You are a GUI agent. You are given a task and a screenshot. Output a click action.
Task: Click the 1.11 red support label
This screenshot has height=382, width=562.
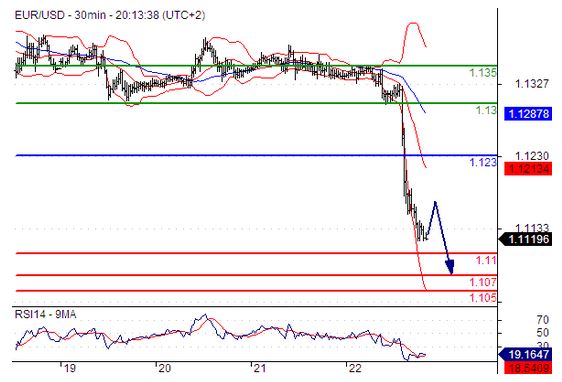[486, 260]
